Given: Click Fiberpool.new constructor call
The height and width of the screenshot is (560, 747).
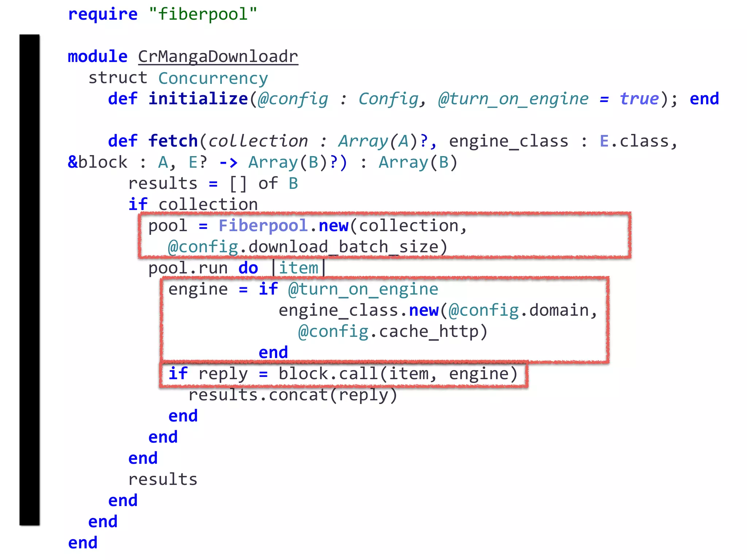Looking at the screenshot, I should click(x=283, y=226).
